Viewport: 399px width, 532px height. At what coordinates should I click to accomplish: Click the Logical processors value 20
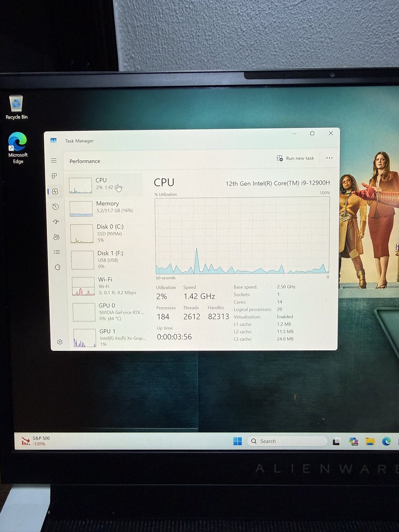click(280, 309)
